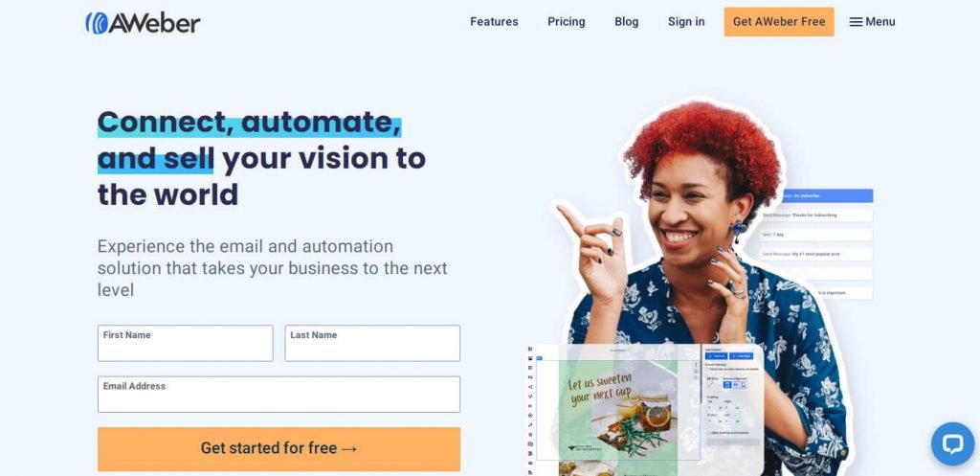Viewport: 980px width, 476px height.
Task: Click the column alignment icons in editor preview
Action: click(735, 385)
